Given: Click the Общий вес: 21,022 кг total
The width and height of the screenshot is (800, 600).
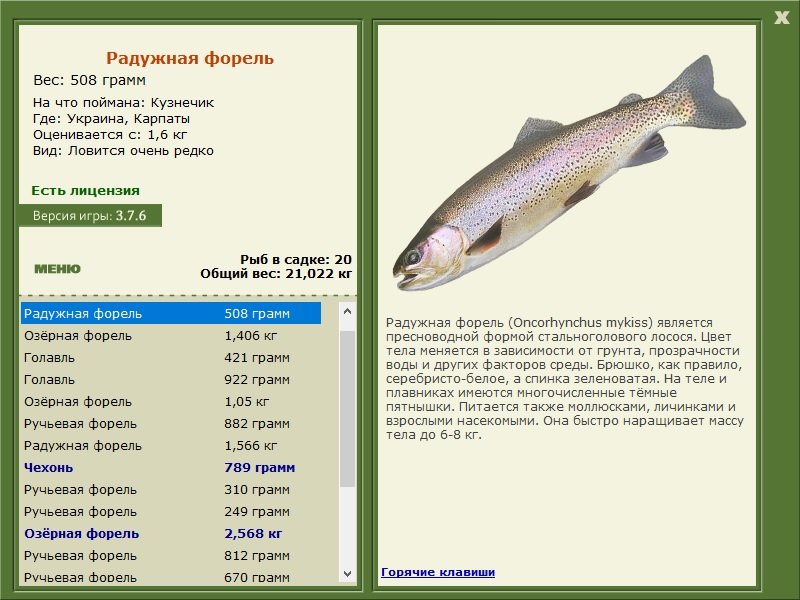Looking at the screenshot, I should [x=276, y=273].
